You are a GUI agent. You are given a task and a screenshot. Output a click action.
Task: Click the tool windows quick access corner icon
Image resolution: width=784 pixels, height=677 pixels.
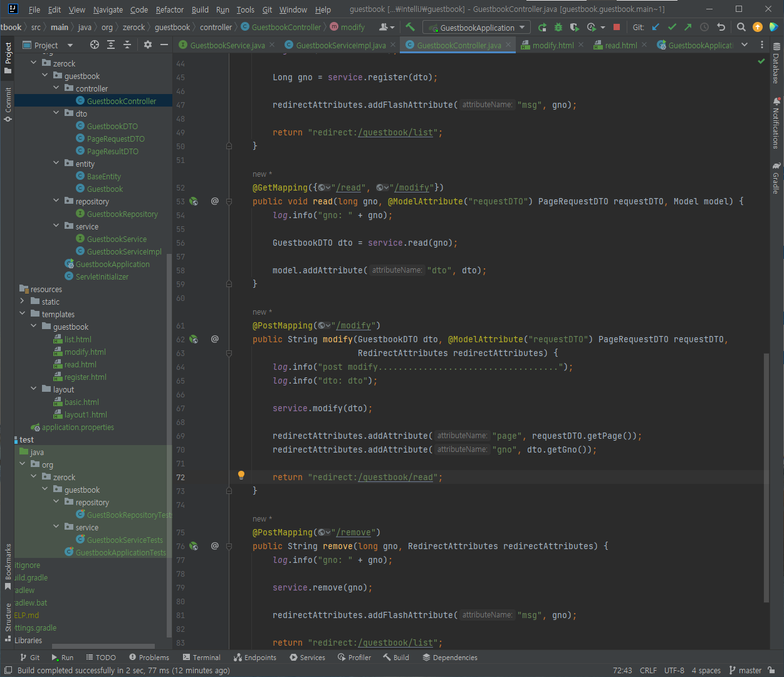8,670
